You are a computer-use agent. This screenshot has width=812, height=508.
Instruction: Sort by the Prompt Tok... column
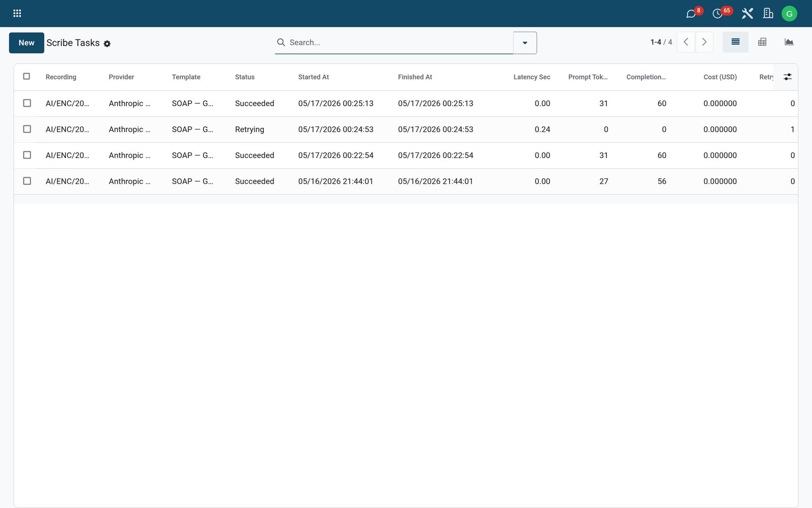coord(588,77)
